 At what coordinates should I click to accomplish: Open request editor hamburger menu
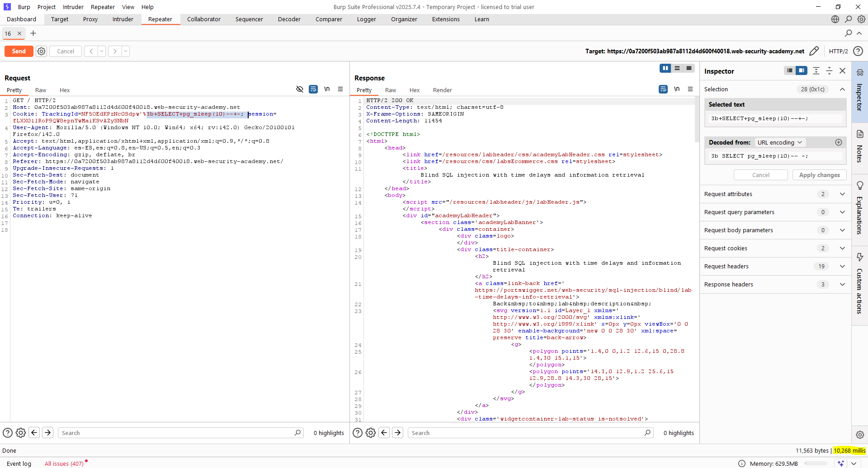pyautogui.click(x=340, y=89)
